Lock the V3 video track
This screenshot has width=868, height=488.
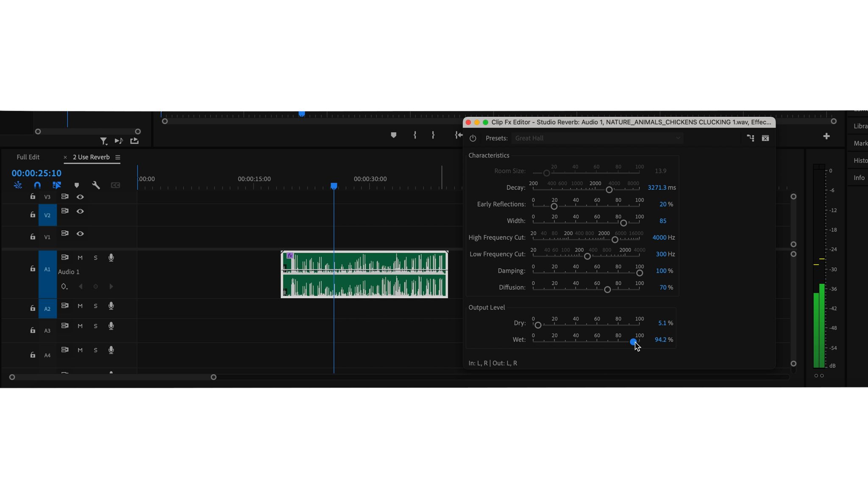33,197
